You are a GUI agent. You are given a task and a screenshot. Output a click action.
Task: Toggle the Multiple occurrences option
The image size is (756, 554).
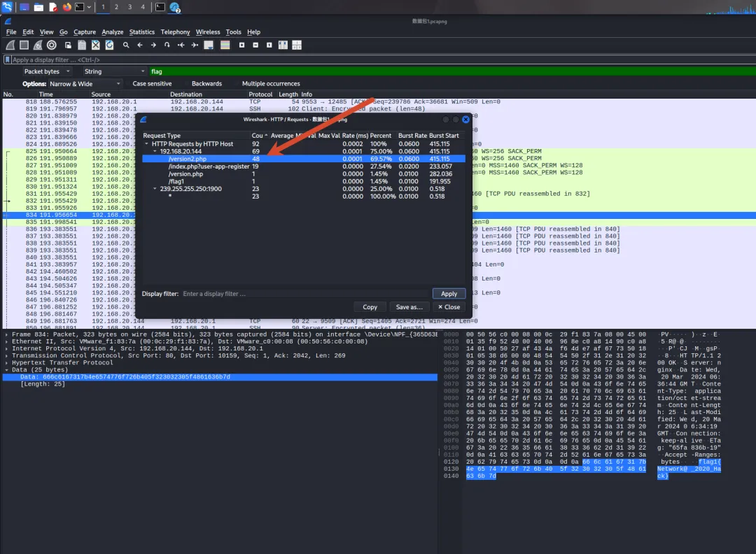point(271,84)
